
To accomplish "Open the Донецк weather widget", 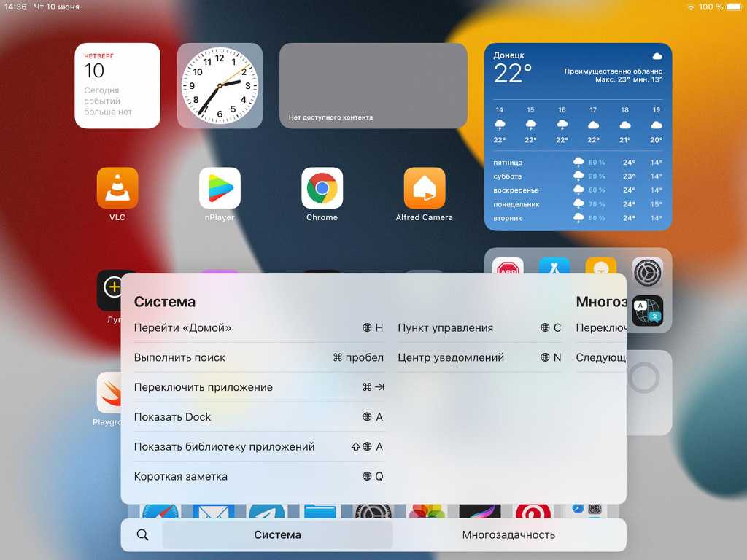I will 578,137.
